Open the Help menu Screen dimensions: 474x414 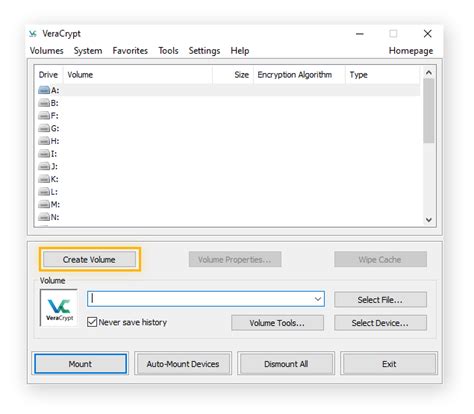[240, 51]
